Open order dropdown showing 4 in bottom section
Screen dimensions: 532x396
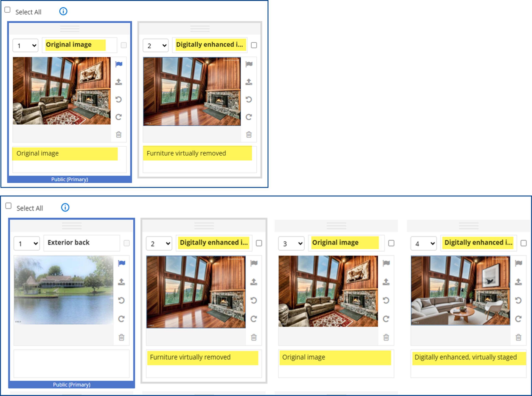(x=423, y=244)
